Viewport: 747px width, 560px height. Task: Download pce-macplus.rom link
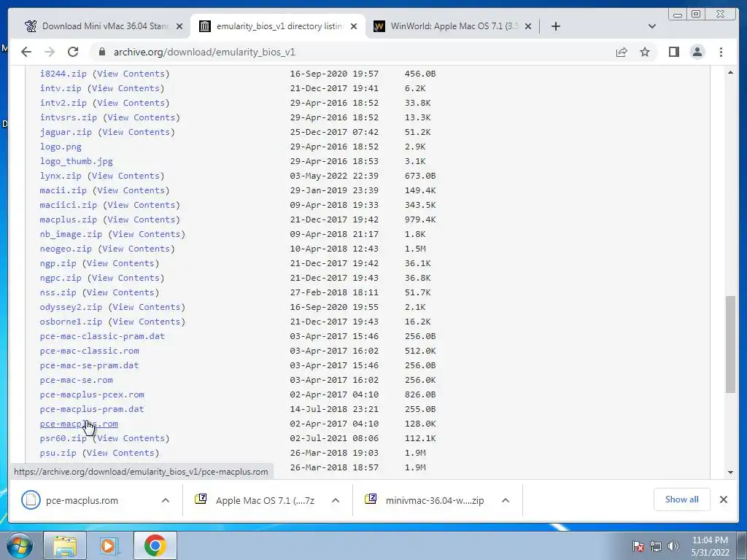click(79, 424)
